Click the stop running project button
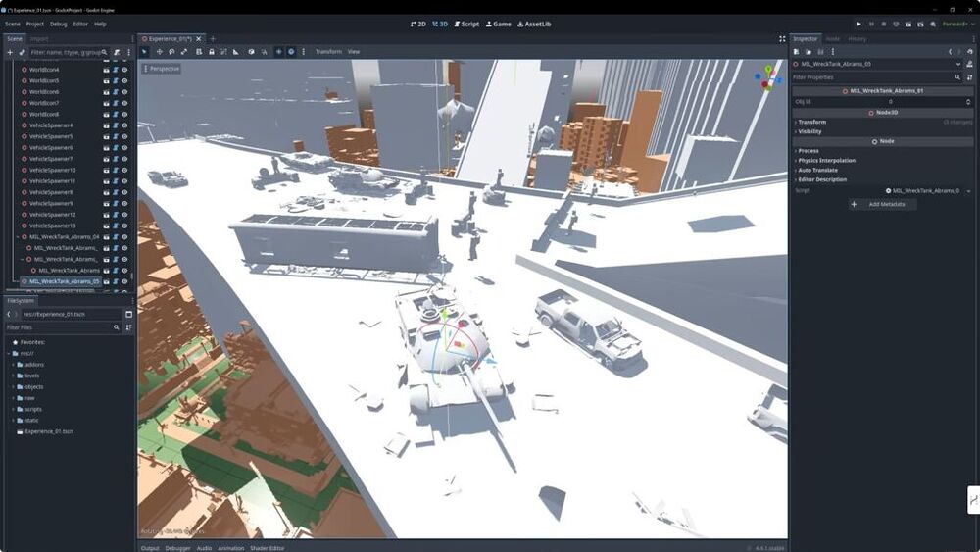980x552 pixels. pos(884,24)
